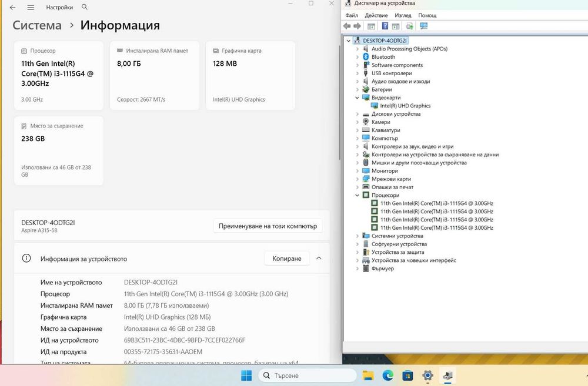The height and width of the screenshot is (386, 588).
Task: Click the ИД на устройството value
Action: [184, 340]
